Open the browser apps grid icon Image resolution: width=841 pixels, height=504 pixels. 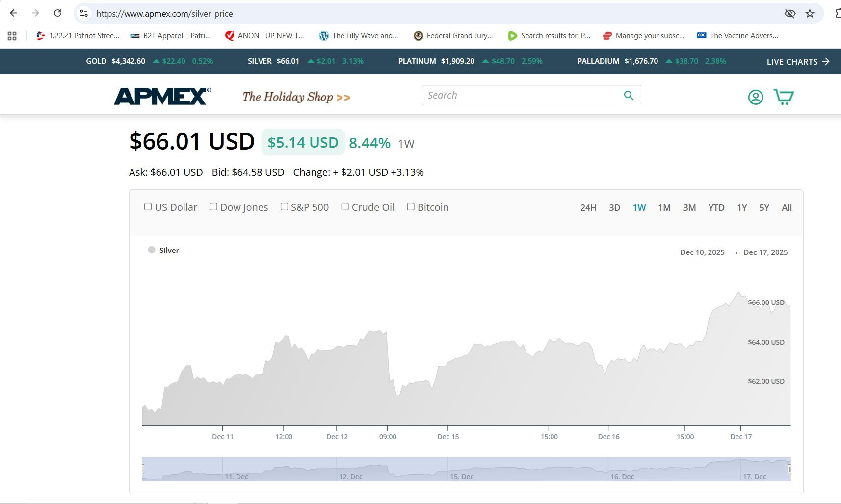pyautogui.click(x=12, y=36)
